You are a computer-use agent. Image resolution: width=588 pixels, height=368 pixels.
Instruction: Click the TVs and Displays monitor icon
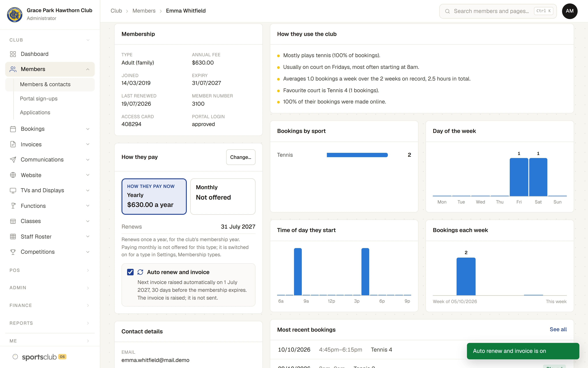(x=13, y=190)
